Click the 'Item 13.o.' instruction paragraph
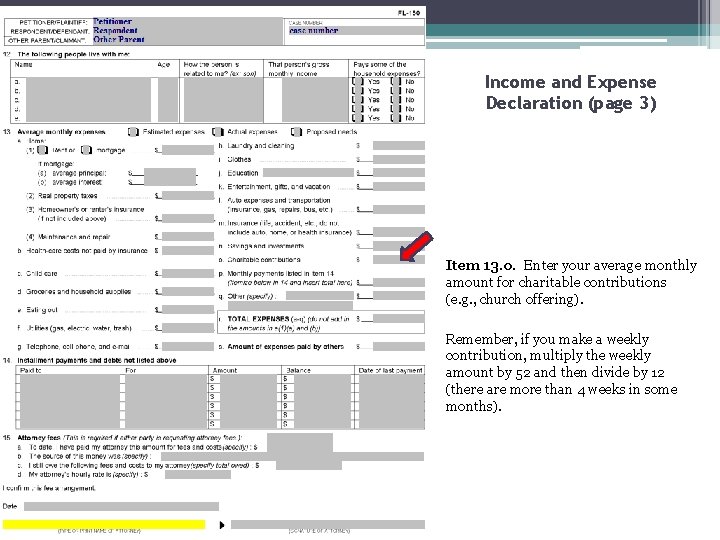This screenshot has width=720, height=540. [x=571, y=282]
